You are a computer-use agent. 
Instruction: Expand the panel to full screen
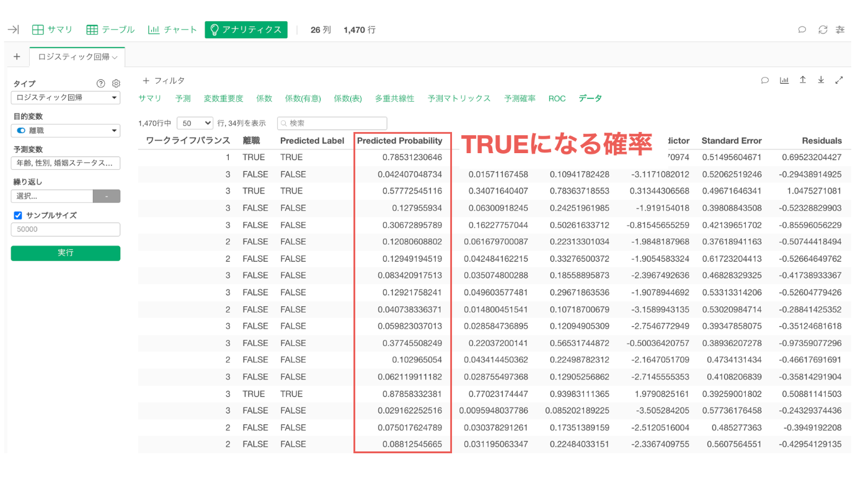tap(839, 80)
